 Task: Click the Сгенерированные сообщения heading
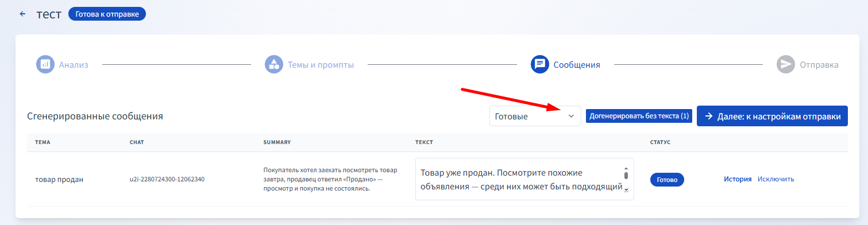(x=95, y=116)
